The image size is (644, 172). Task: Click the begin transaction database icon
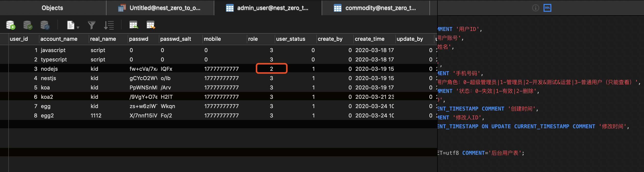(11, 25)
